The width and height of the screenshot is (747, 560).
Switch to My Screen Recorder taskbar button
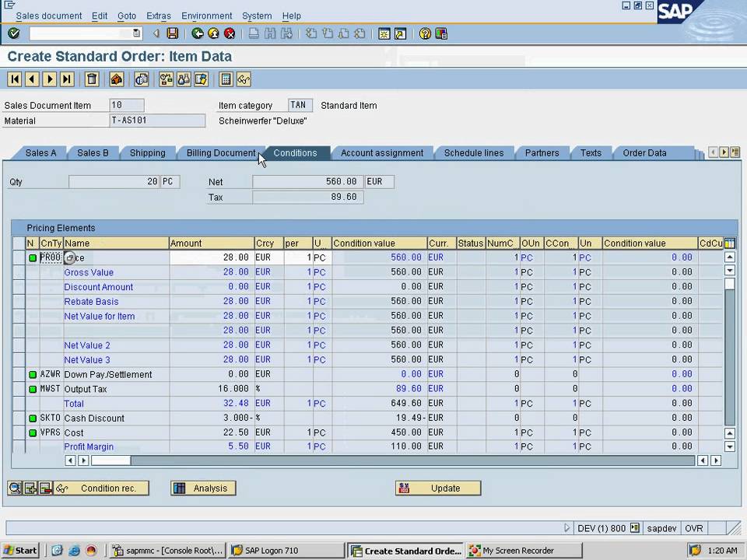tap(524, 551)
